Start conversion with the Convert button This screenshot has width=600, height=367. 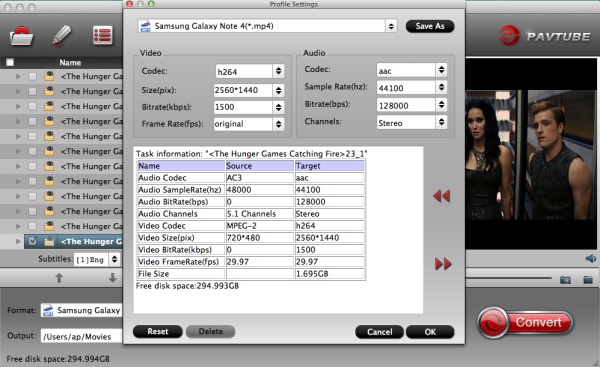coord(525,322)
